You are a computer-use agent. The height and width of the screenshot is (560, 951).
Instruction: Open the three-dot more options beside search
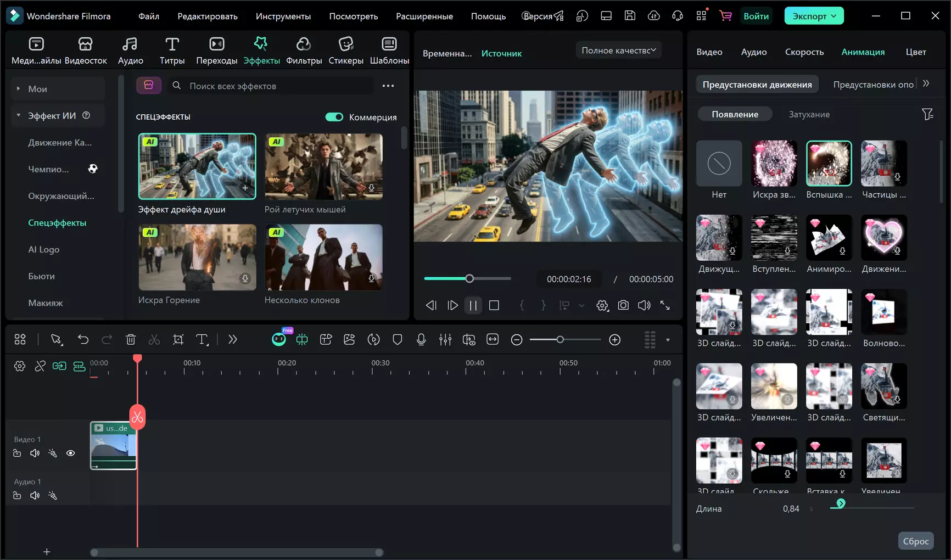click(388, 86)
